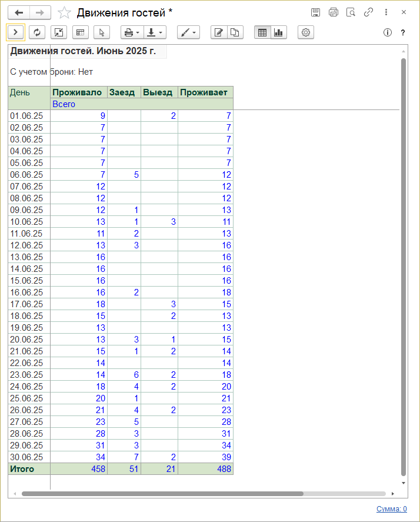Add report to favorites with the star
The height and width of the screenshot is (522, 420).
pyautogui.click(x=64, y=12)
